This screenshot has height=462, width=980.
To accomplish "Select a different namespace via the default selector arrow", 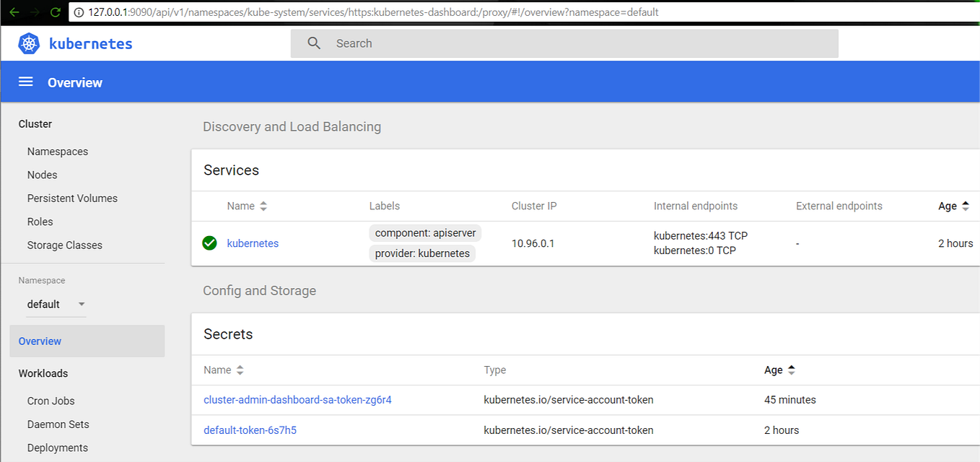I will point(82,304).
